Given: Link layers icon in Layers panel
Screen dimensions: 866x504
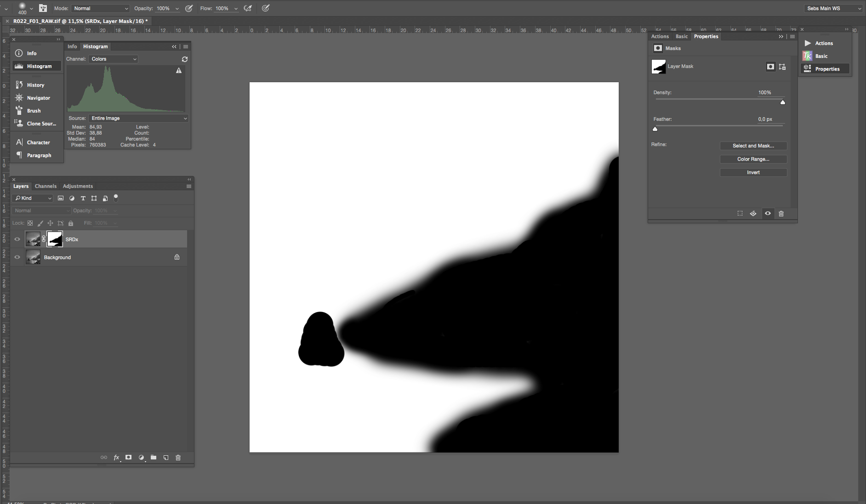Looking at the screenshot, I should point(104,458).
